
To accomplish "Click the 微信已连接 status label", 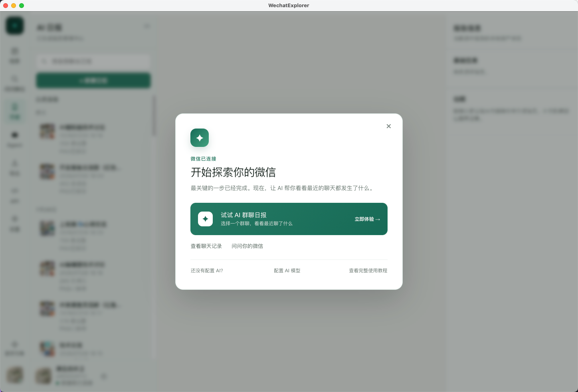I will tap(203, 159).
